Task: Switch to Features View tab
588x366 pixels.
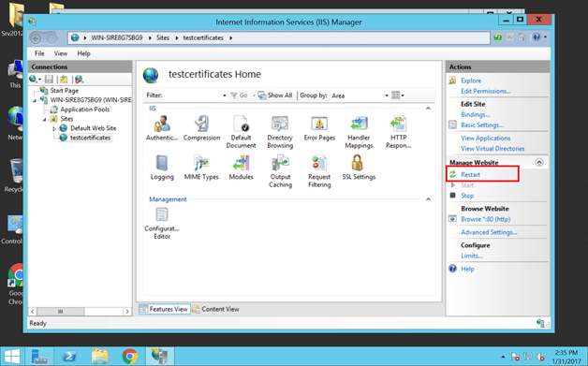Action: coord(165,310)
